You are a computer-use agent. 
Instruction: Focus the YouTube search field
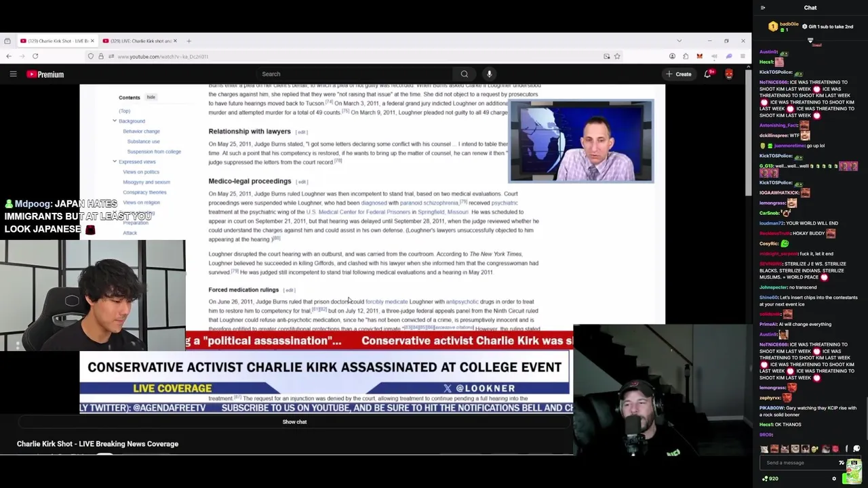(x=356, y=74)
